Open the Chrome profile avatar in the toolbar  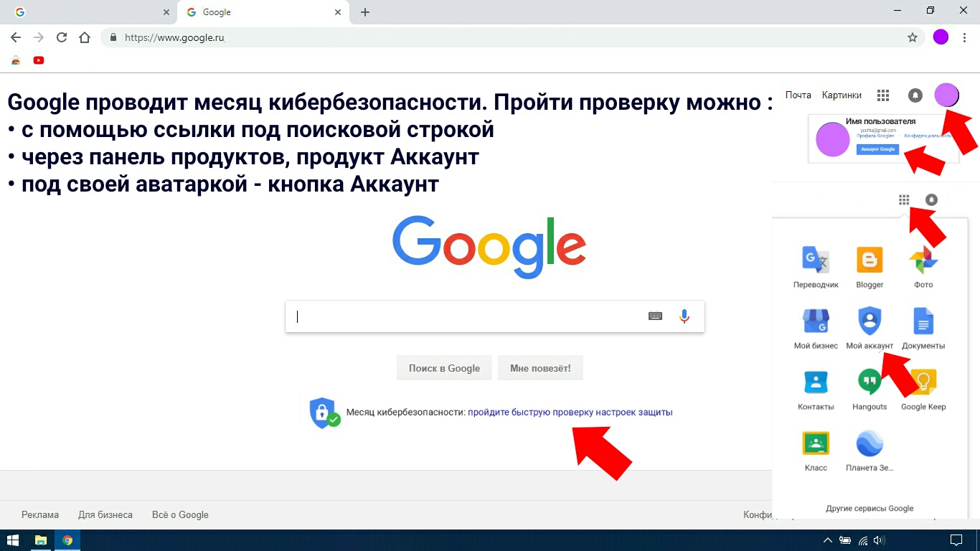click(941, 37)
